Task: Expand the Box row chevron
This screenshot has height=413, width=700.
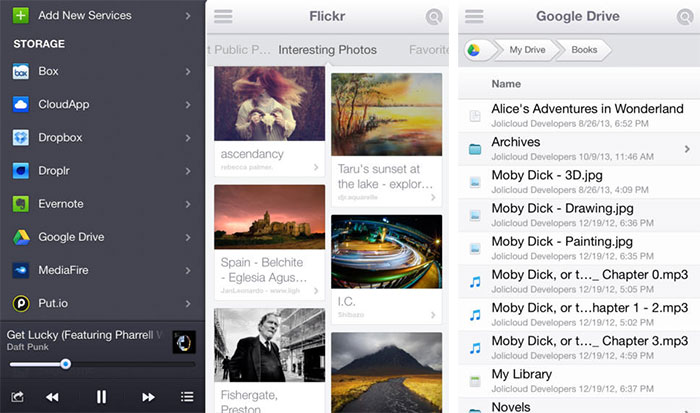Action: (x=188, y=71)
